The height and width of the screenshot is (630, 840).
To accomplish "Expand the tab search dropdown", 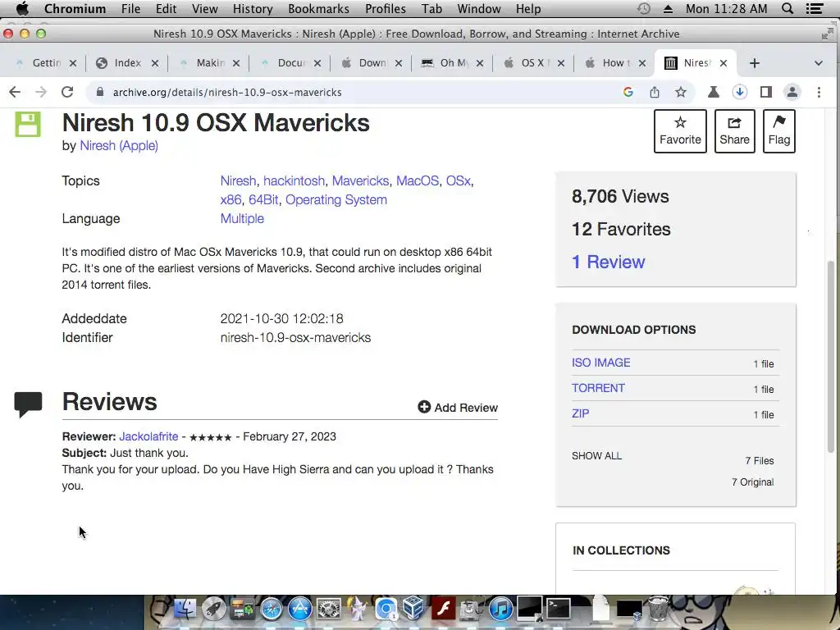I will (x=818, y=63).
